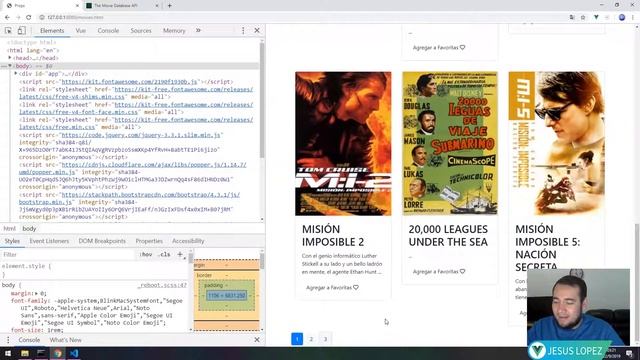This screenshot has height=360, width=640.
Task: Open the Sources tab in DevTools
Action: tap(141, 31)
